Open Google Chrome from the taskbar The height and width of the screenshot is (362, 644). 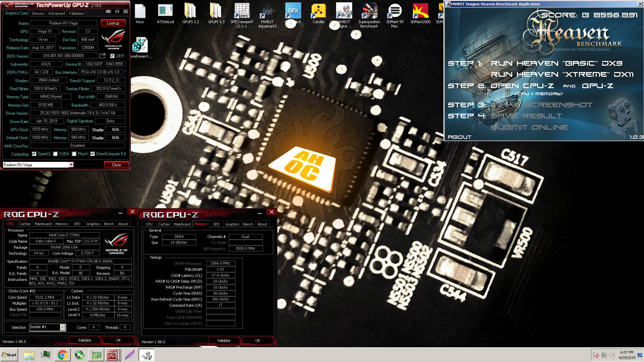62,355
